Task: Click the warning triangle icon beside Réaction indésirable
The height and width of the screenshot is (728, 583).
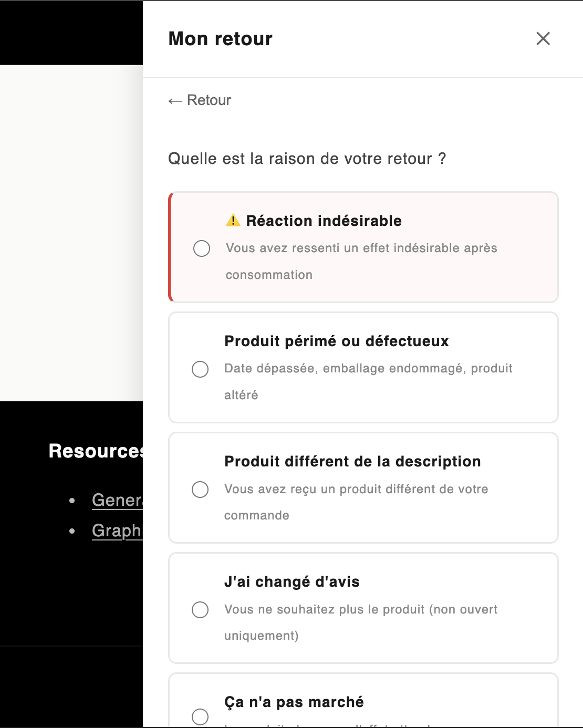Action: [x=233, y=221]
